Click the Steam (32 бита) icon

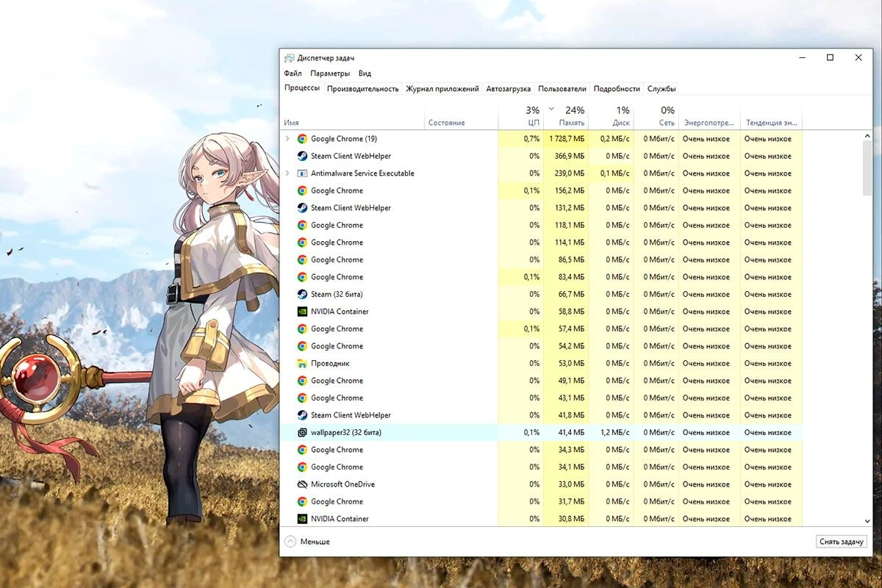pyautogui.click(x=302, y=294)
